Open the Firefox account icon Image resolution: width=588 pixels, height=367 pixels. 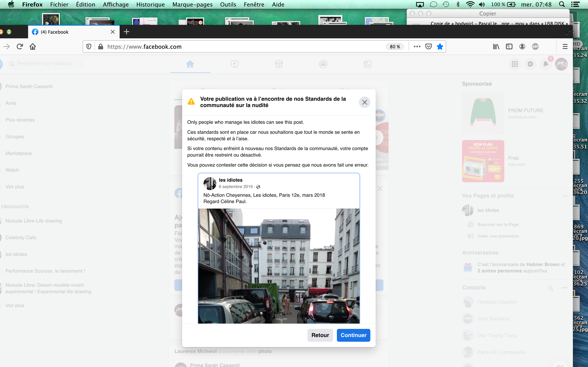point(522,47)
